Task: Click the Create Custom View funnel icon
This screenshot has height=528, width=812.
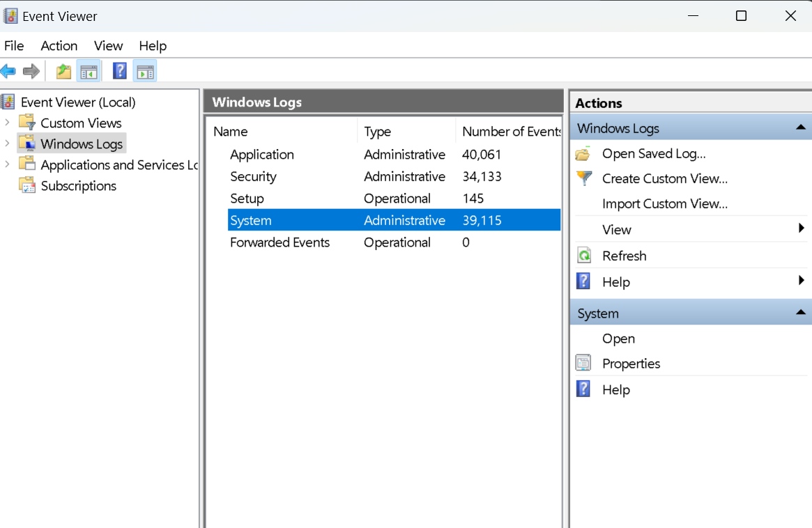Action: [584, 178]
